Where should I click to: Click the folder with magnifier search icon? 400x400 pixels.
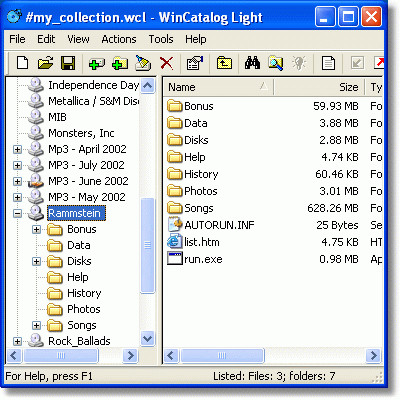(x=276, y=63)
